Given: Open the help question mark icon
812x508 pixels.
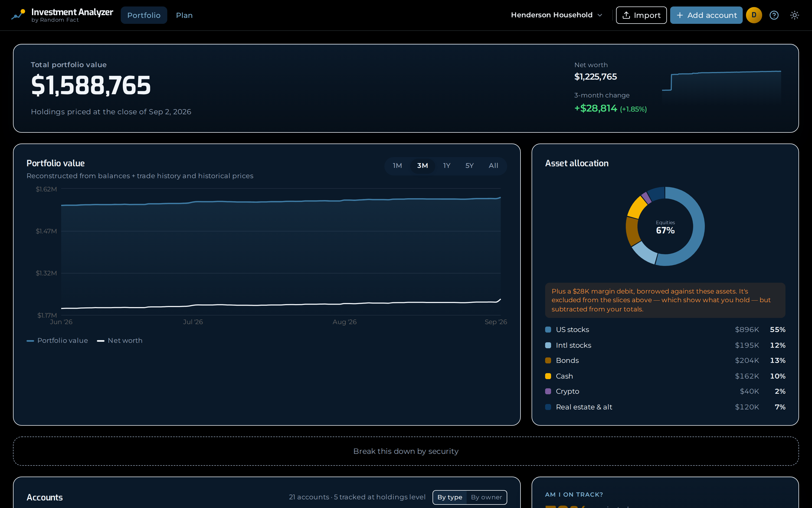Looking at the screenshot, I should [774, 15].
